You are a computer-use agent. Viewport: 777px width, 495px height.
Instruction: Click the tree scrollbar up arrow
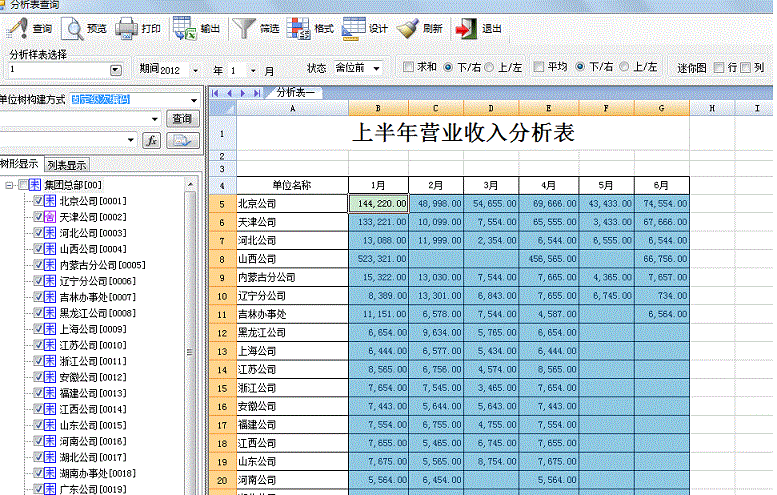click(x=190, y=185)
